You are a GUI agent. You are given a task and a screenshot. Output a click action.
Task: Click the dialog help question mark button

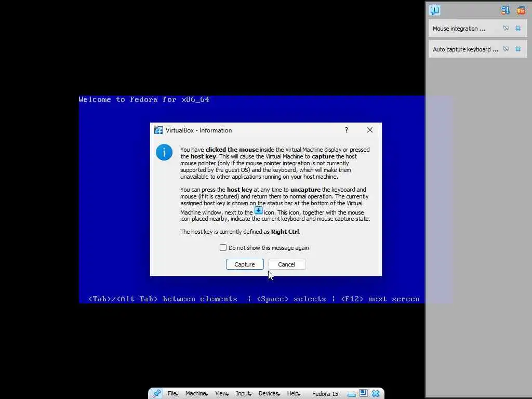point(347,130)
